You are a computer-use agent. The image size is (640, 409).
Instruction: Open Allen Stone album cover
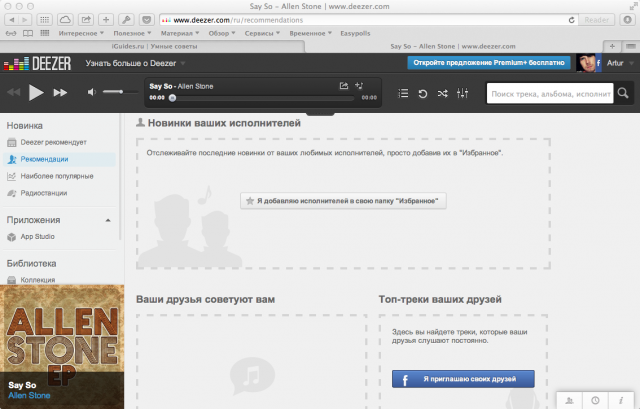pyautogui.click(x=62, y=347)
